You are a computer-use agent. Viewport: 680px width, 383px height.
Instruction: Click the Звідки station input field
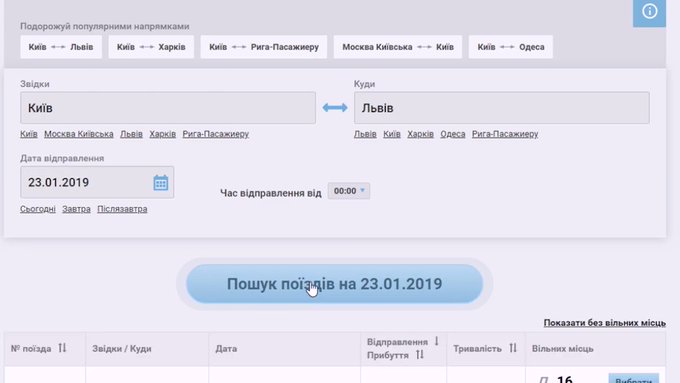168,108
